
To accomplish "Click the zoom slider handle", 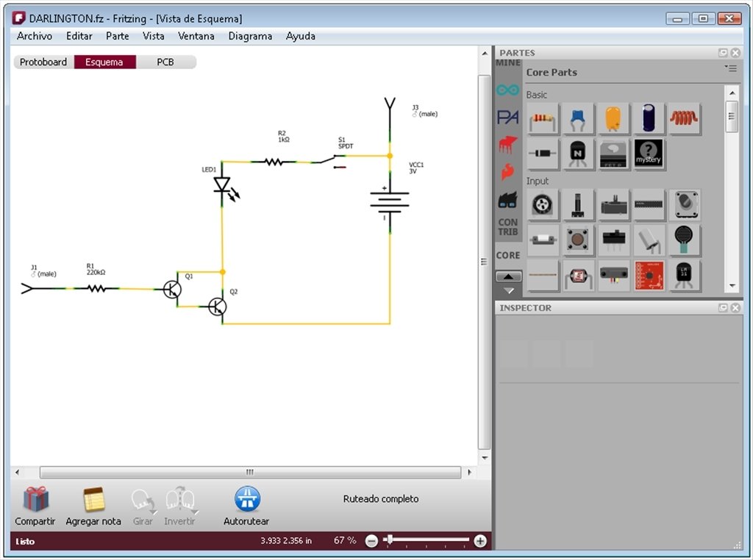I will click(x=390, y=540).
